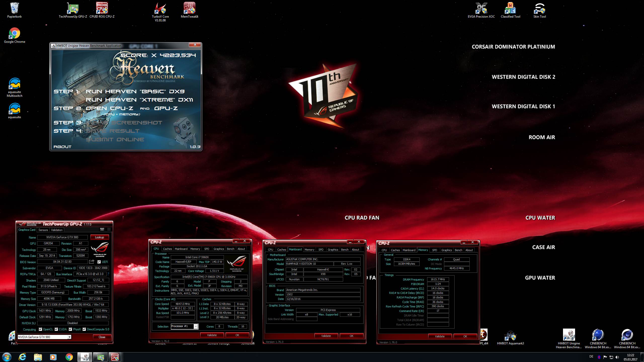The width and height of the screenshot is (644, 362).
Task: Click Validate in CPU-Z processor window
Action: [212, 335]
